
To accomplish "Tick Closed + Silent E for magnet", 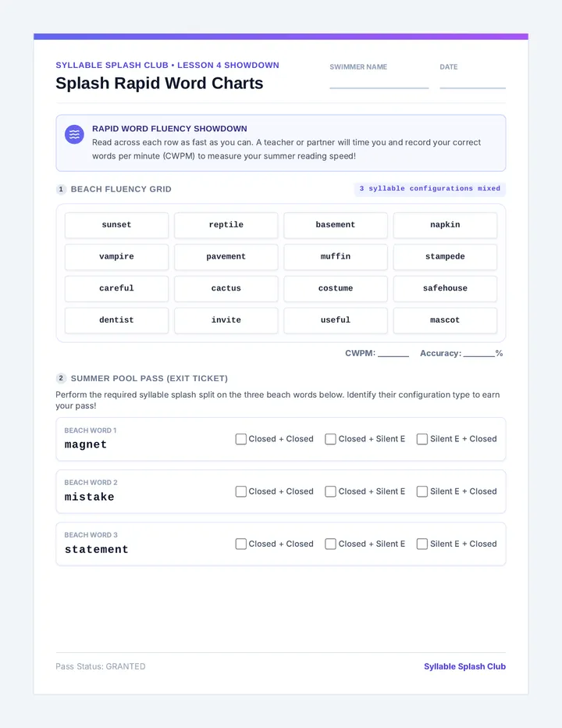I will coord(330,439).
